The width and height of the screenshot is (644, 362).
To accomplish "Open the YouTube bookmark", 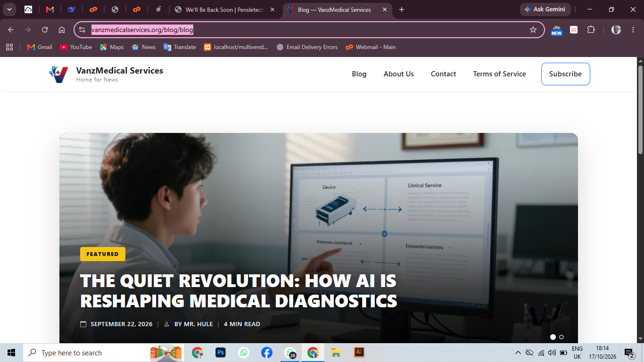I will click(76, 47).
